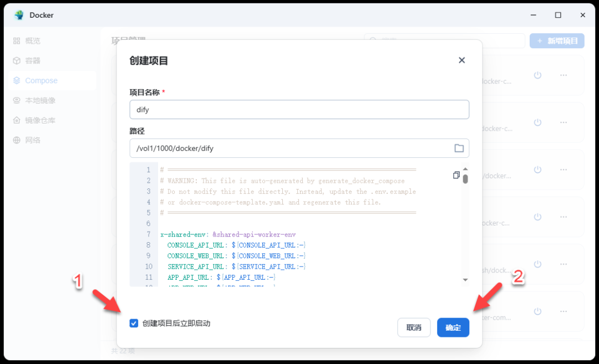Click line number 6 in the editor gutter
Viewport: 599px width, 364px height.
pyautogui.click(x=148, y=223)
